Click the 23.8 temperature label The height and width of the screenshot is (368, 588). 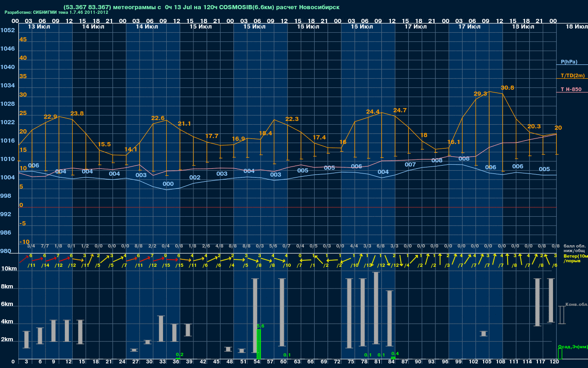[x=77, y=113]
